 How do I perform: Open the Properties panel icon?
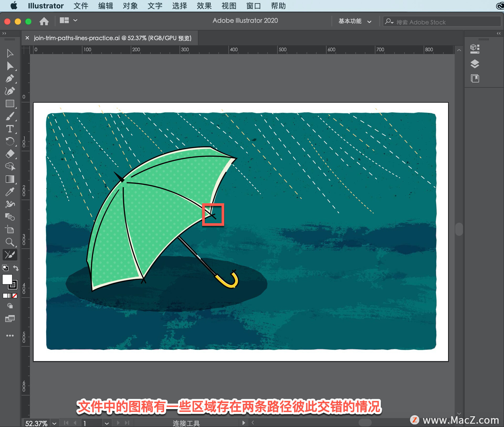pos(475,49)
